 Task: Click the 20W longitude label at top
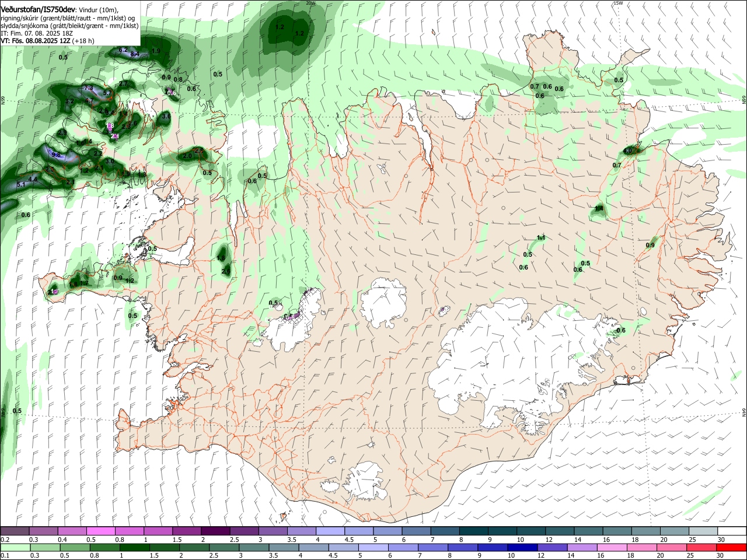pos(310,2)
